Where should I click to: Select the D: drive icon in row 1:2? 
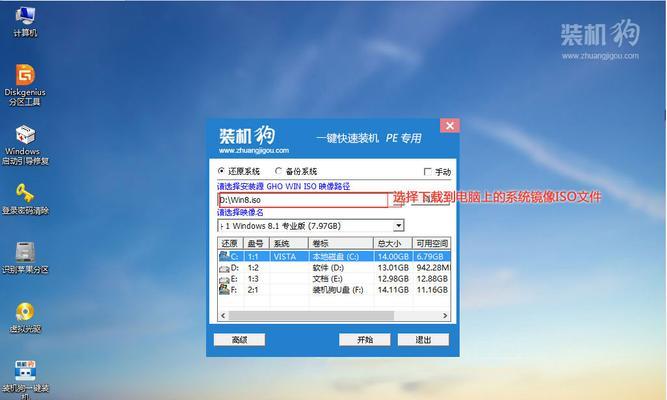point(224,268)
